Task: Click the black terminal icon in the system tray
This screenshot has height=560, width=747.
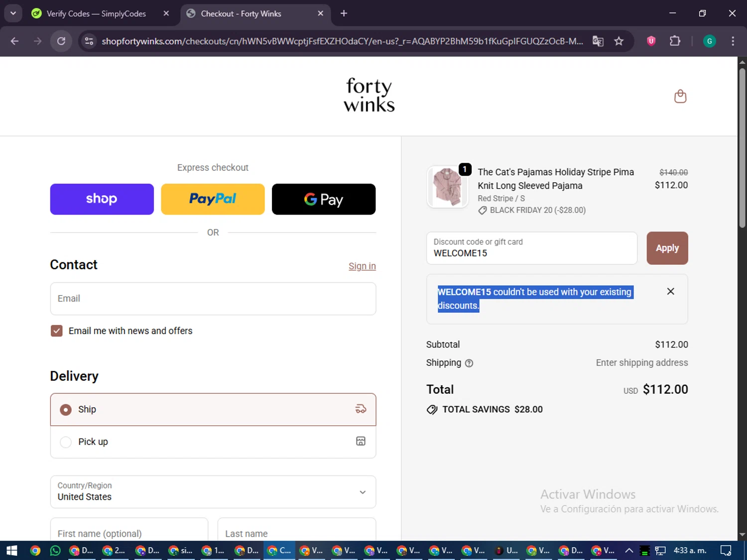Action: tap(644, 551)
